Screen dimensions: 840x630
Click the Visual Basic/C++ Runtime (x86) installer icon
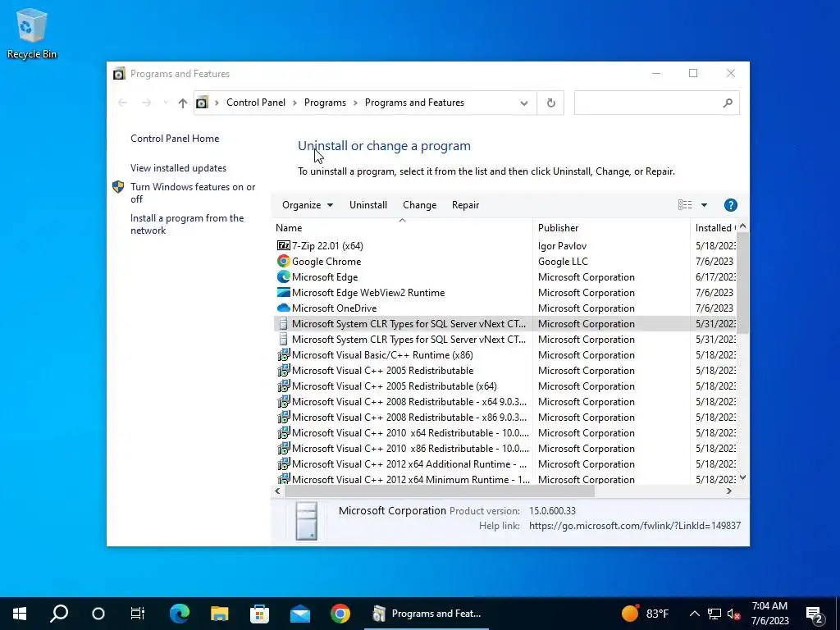283,354
